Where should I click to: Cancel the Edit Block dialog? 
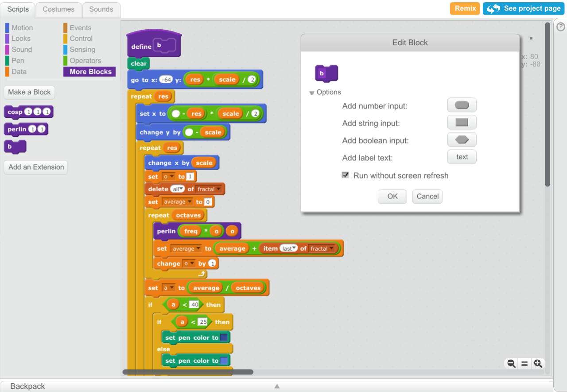click(x=427, y=196)
